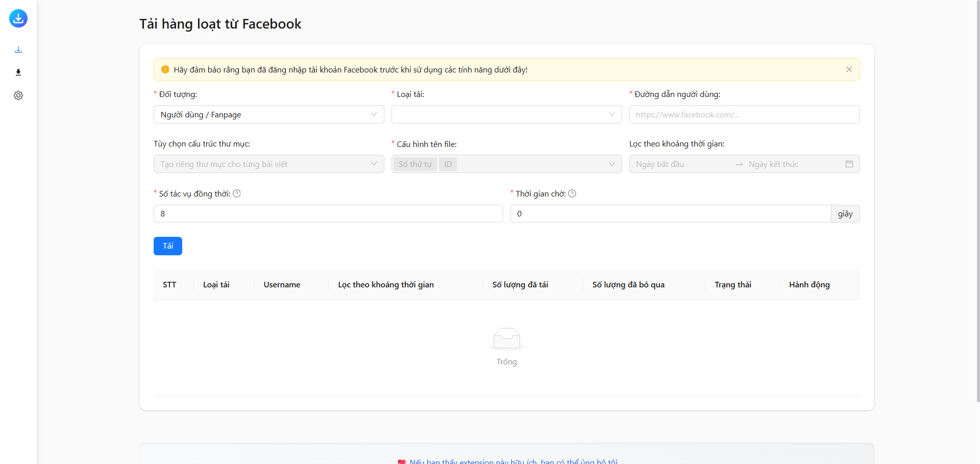
Task: Open the download tray sidebar icon
Action: click(18, 50)
